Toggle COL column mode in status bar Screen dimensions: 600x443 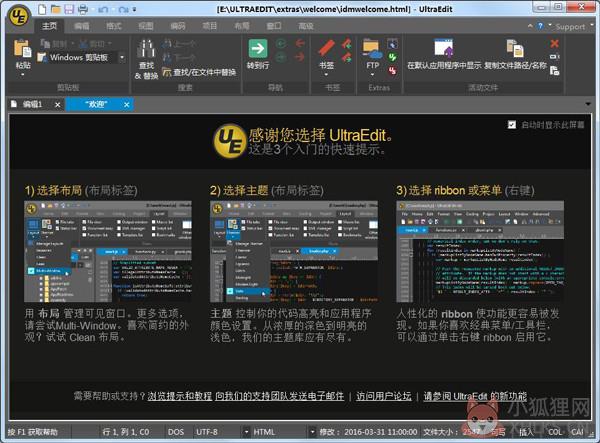click(x=555, y=432)
